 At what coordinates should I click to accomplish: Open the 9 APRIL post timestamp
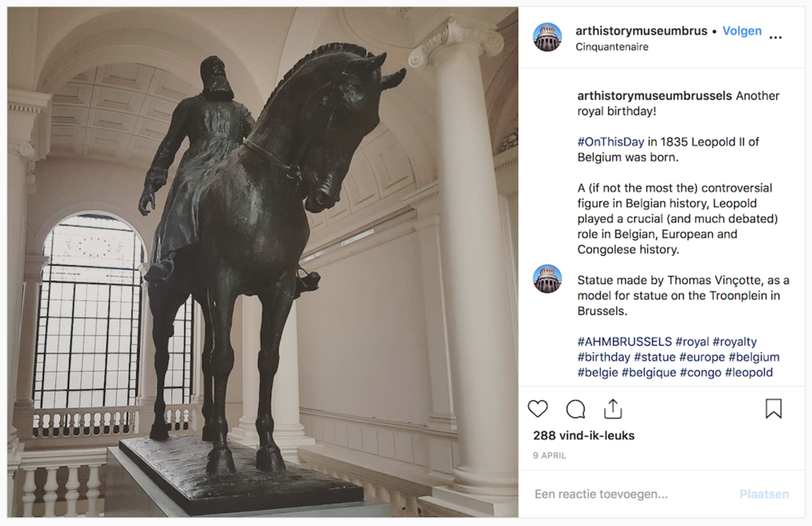coord(549,456)
